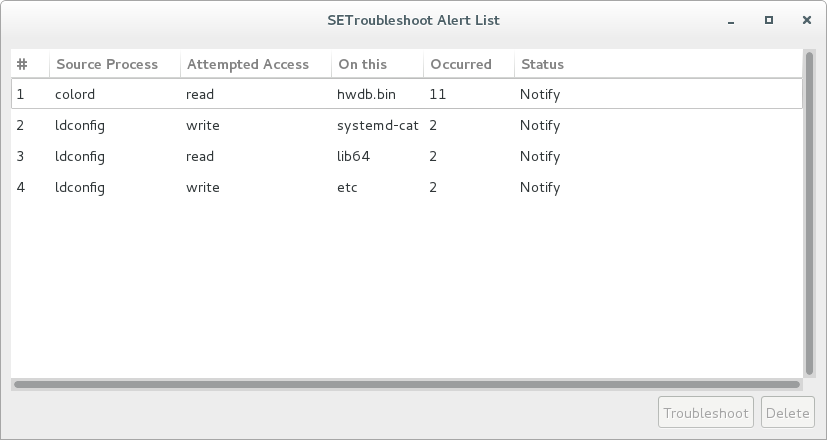Close the SETroubleshoot Alert List window
827x440 pixels.
point(806,20)
